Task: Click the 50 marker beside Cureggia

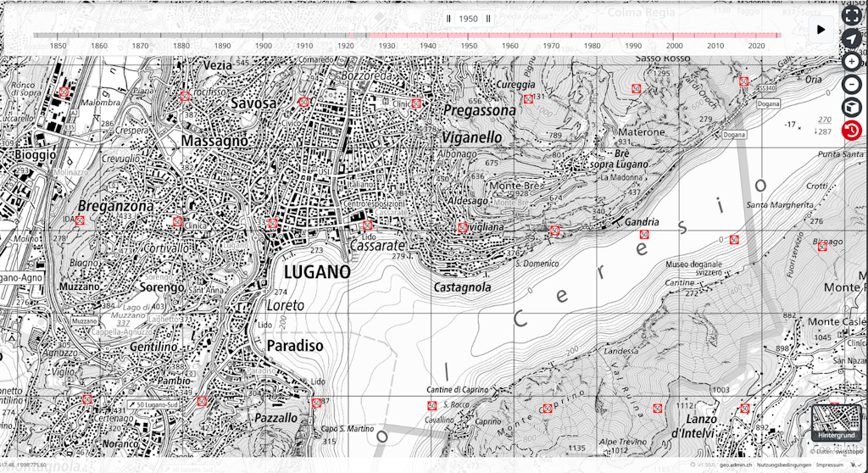Action: [528, 99]
